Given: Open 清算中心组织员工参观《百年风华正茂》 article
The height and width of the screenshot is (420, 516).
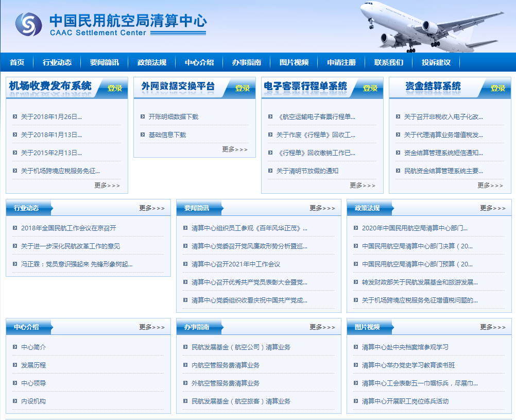Looking at the screenshot, I should pyautogui.click(x=249, y=228).
